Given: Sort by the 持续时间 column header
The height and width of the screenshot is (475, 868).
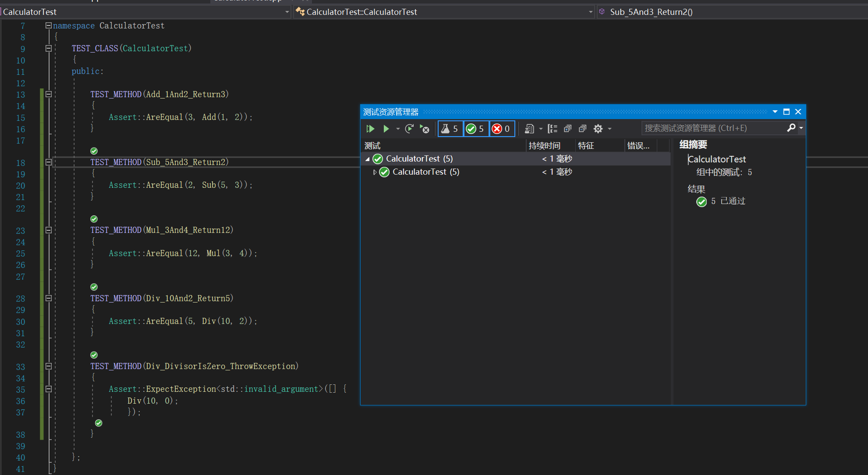Looking at the screenshot, I should (550, 146).
